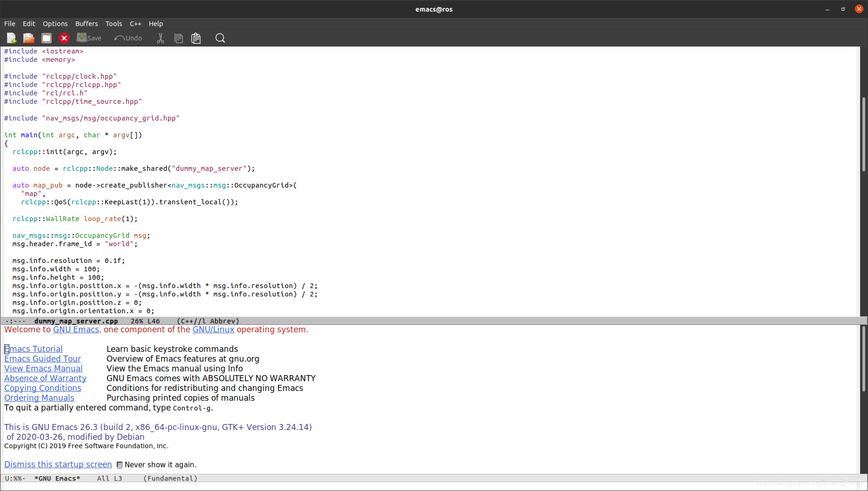This screenshot has height=491, width=868.
Task: Click the (Fundamental) mode indicator
Action: pyautogui.click(x=170, y=478)
